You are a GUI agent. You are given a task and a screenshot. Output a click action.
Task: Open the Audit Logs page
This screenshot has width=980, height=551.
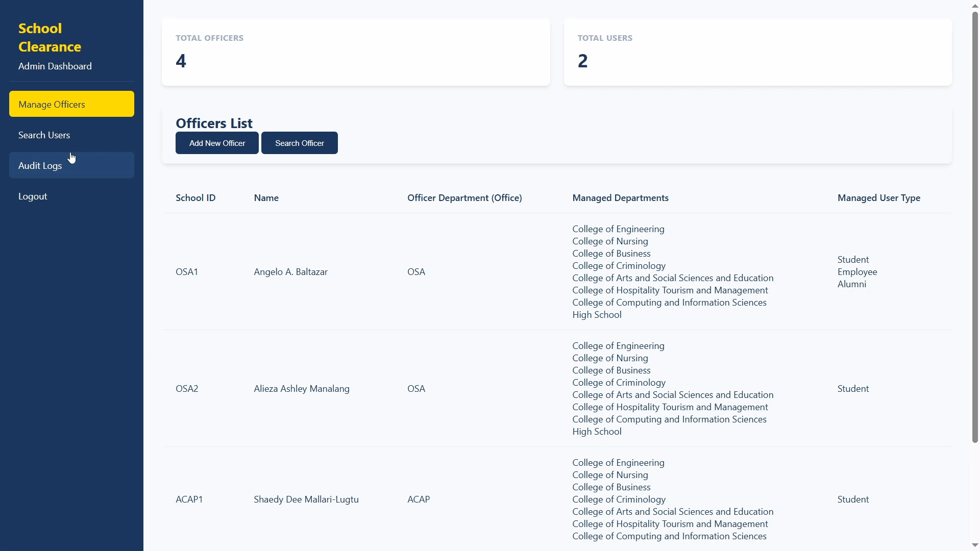(40, 165)
